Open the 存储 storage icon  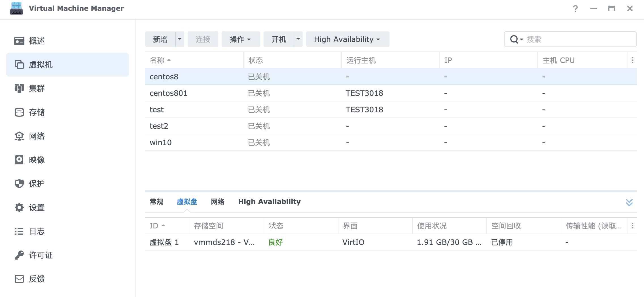[19, 112]
